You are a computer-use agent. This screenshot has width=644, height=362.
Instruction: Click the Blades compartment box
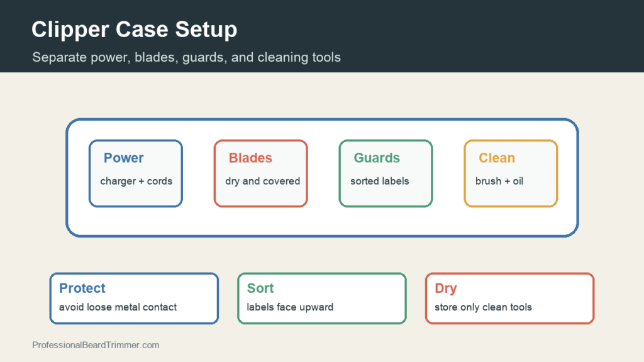(x=261, y=173)
